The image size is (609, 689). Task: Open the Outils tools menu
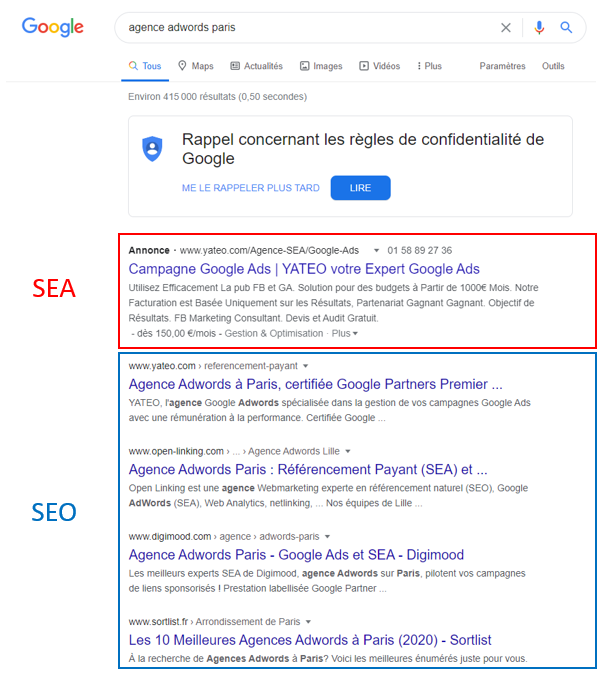click(x=553, y=66)
